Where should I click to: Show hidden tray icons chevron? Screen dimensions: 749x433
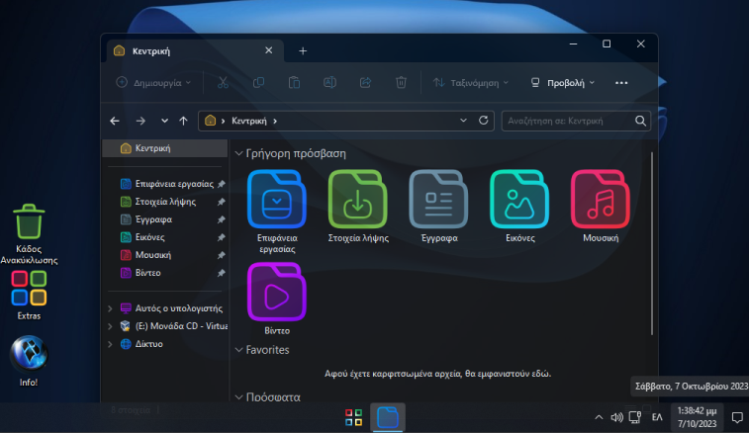[599, 417]
